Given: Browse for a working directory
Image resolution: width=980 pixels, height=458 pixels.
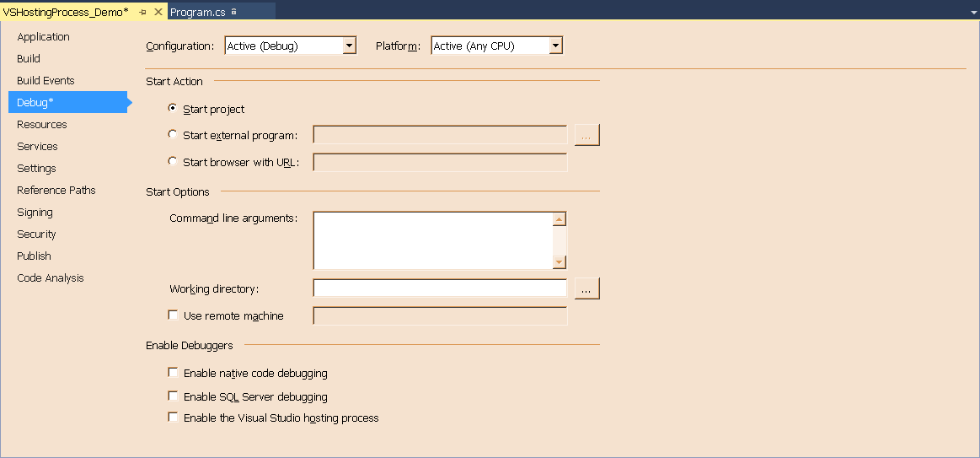Looking at the screenshot, I should pyautogui.click(x=586, y=288).
